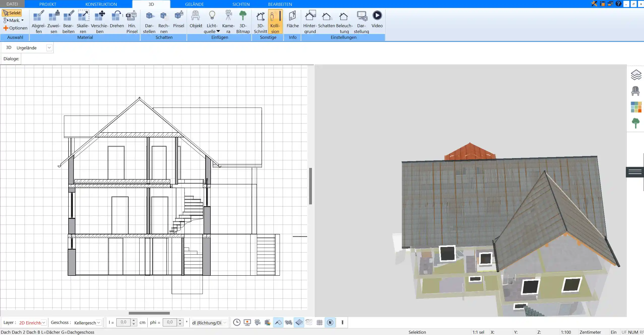
Task: Expand the Urgelände dropdown selector
Action: tap(49, 48)
